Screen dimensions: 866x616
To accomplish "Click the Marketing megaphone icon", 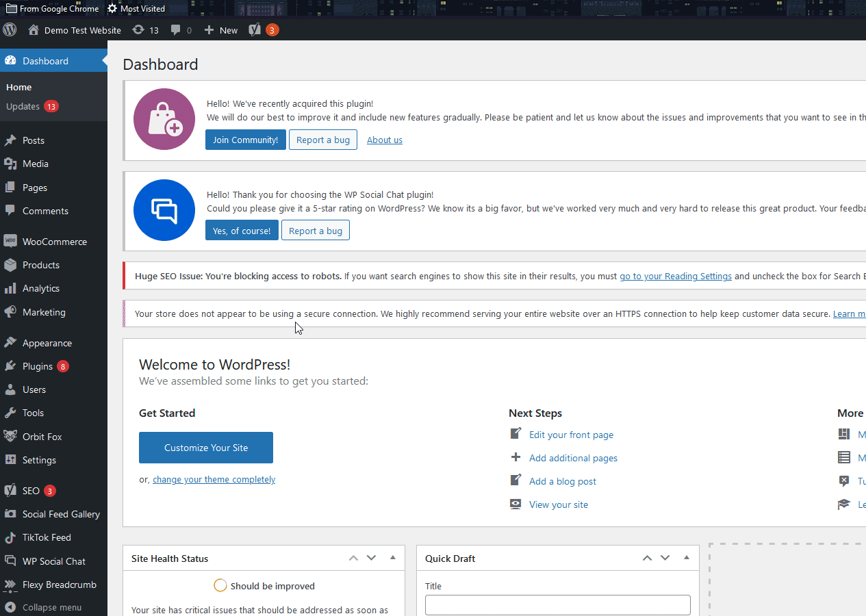I will pos(10,312).
